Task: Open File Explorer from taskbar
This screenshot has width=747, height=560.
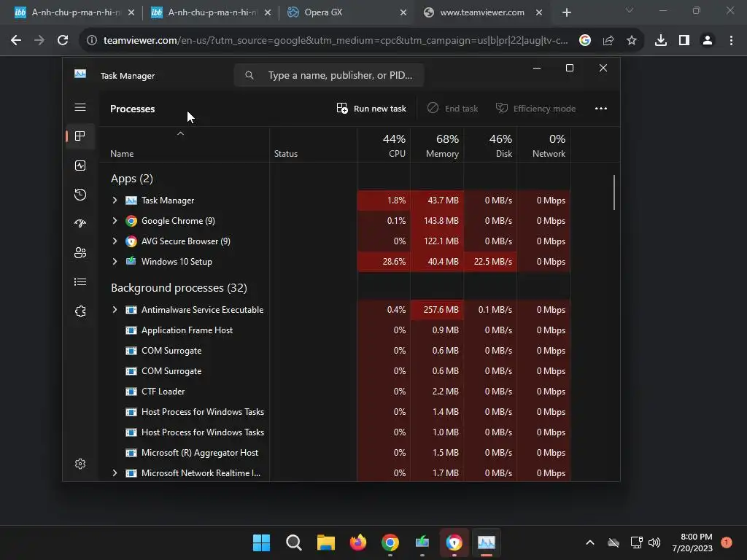Action: (326, 542)
